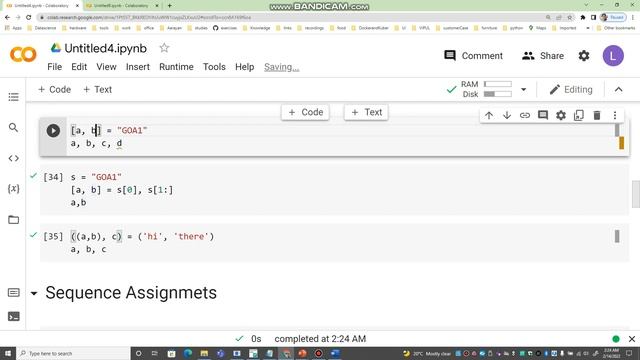
Task: Open the File menu
Action: [x=54, y=67]
